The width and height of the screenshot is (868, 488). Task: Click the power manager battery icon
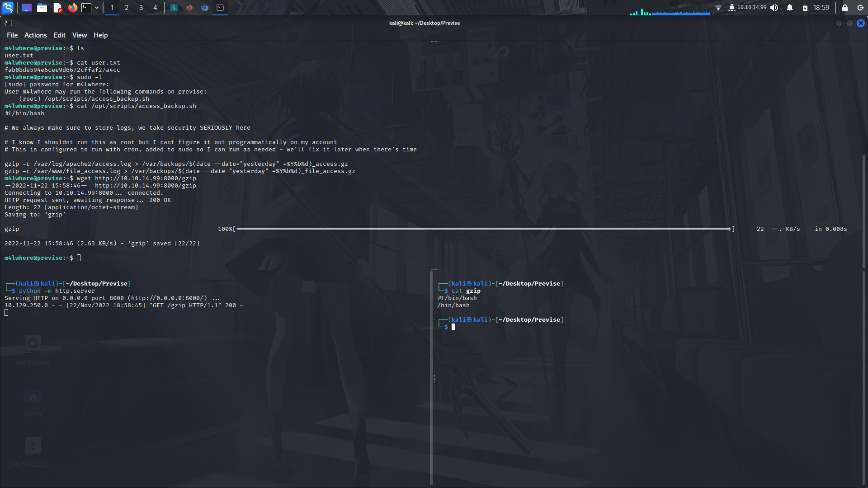pos(805,7)
